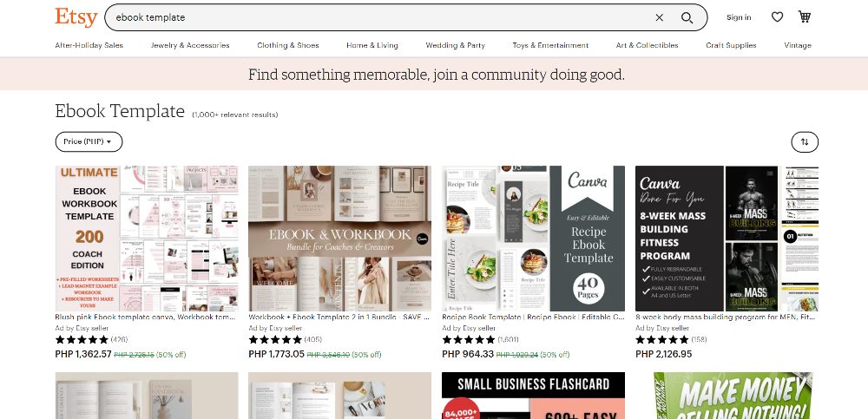Screen dimensions: 868x419
Task: Click the magnifying glass search icon
Action: click(687, 17)
